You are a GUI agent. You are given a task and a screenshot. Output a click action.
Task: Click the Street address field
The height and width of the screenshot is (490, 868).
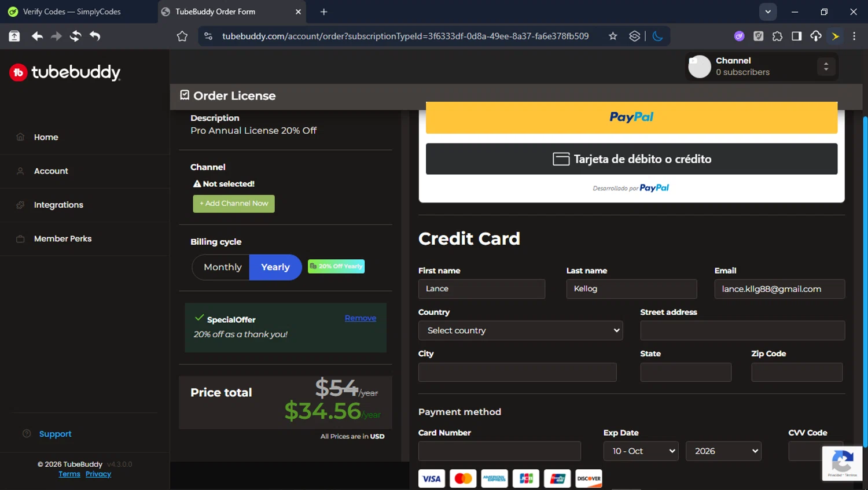click(742, 330)
